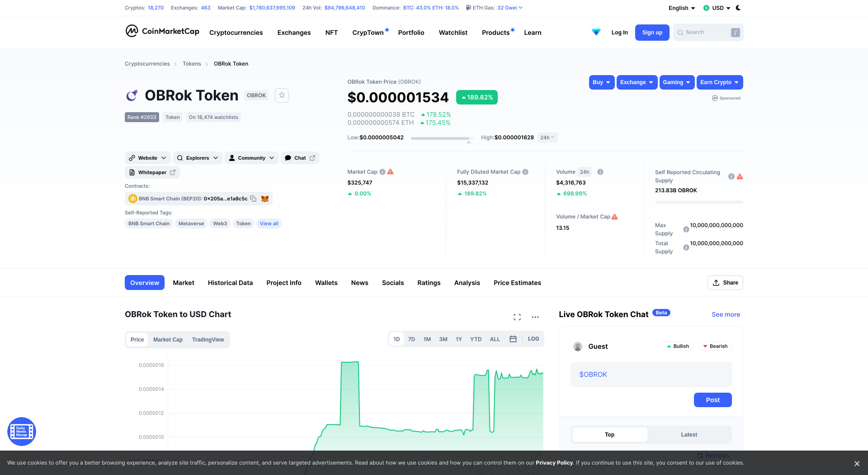This screenshot has width=868, height=475.
Task: Select ALL chart range
Action: tap(495, 339)
